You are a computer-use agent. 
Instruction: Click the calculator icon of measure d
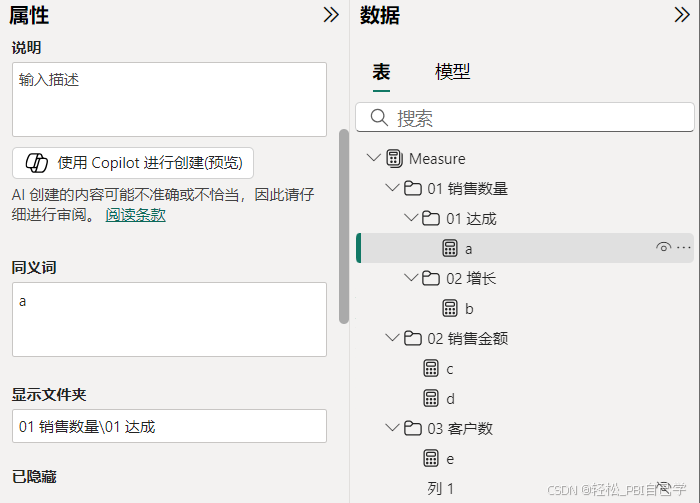click(431, 399)
